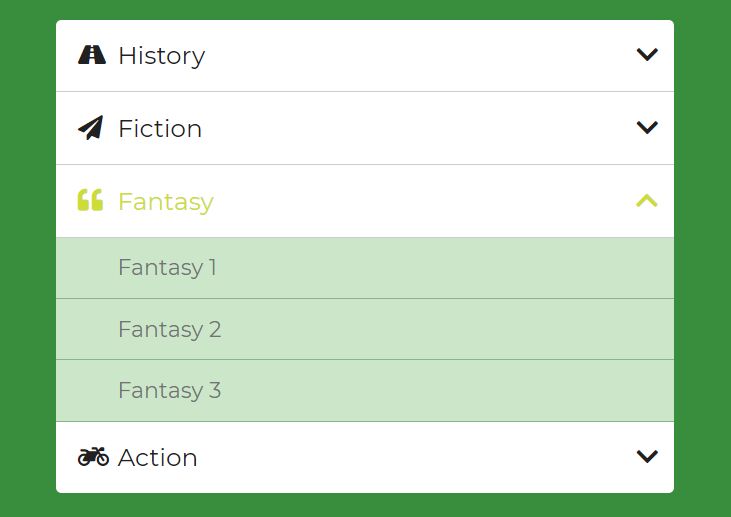The height and width of the screenshot is (517, 731).
Task: Click the green quote icon beside Fantasy
Action: (90, 200)
